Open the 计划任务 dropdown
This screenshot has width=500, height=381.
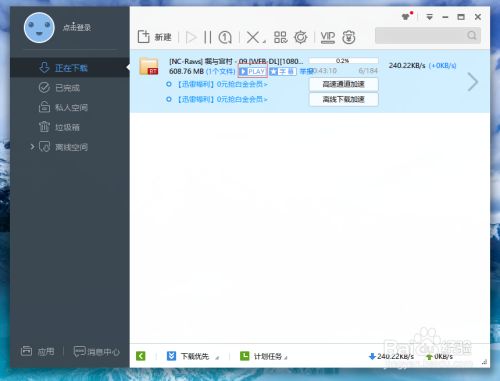click(264, 356)
